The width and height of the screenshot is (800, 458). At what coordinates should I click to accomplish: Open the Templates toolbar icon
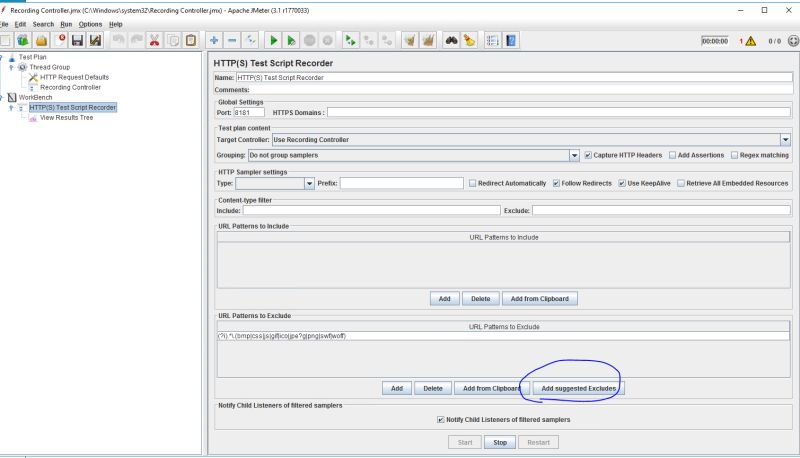(x=22, y=40)
